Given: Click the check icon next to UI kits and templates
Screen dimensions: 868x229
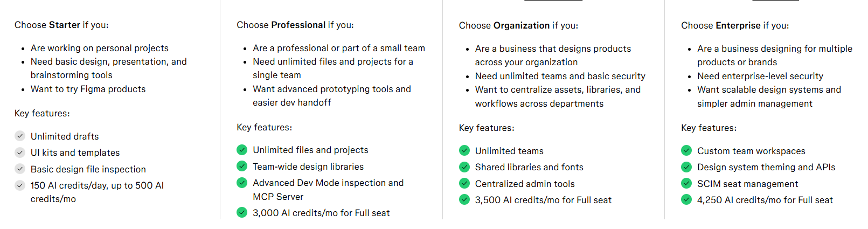Looking at the screenshot, I should coord(20,152).
